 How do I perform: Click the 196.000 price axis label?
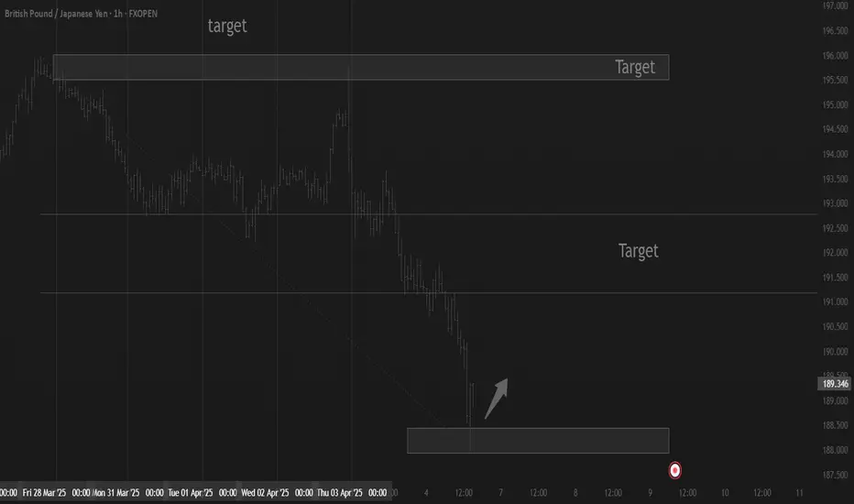[835, 56]
